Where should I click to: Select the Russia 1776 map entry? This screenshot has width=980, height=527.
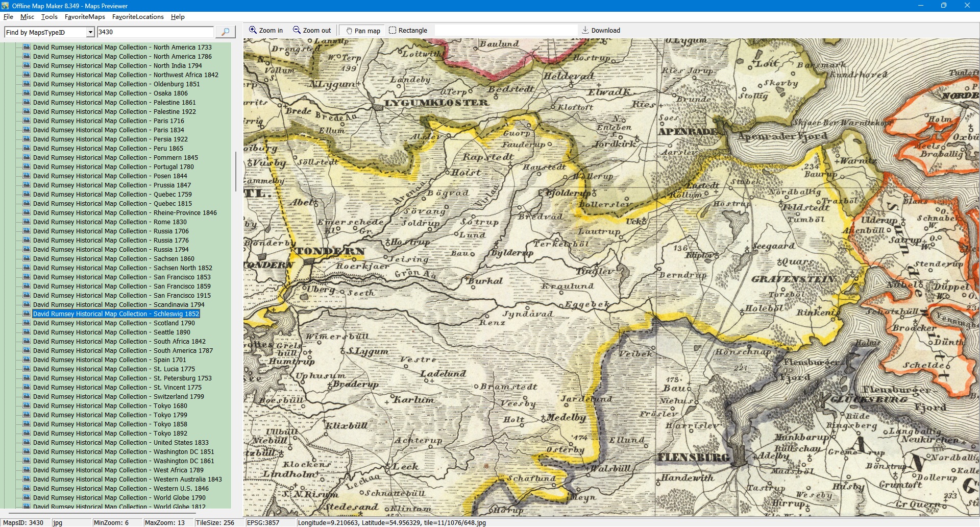111,240
